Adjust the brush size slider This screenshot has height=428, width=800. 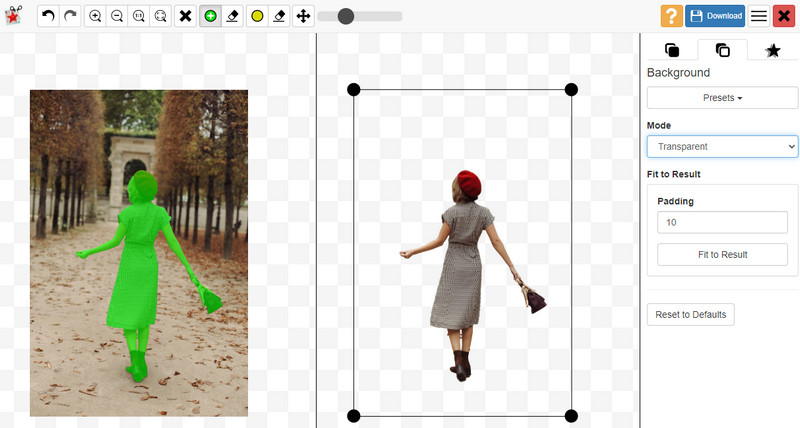click(346, 16)
